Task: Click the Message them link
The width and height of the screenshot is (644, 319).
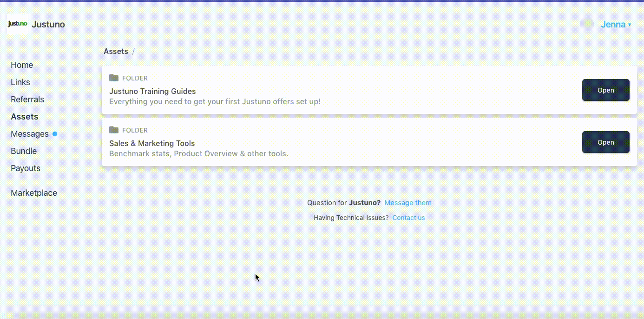Action: 408,203
